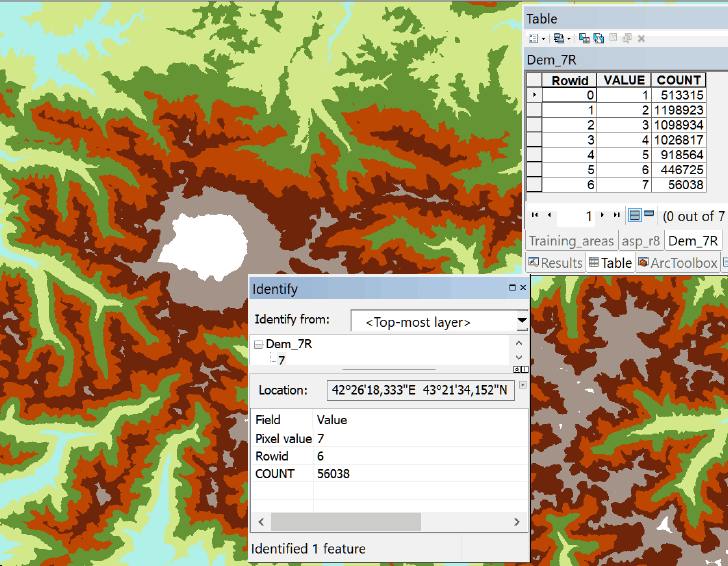
Task: Click Select By Attributes icon in table toolbar
Action: [x=585, y=38]
